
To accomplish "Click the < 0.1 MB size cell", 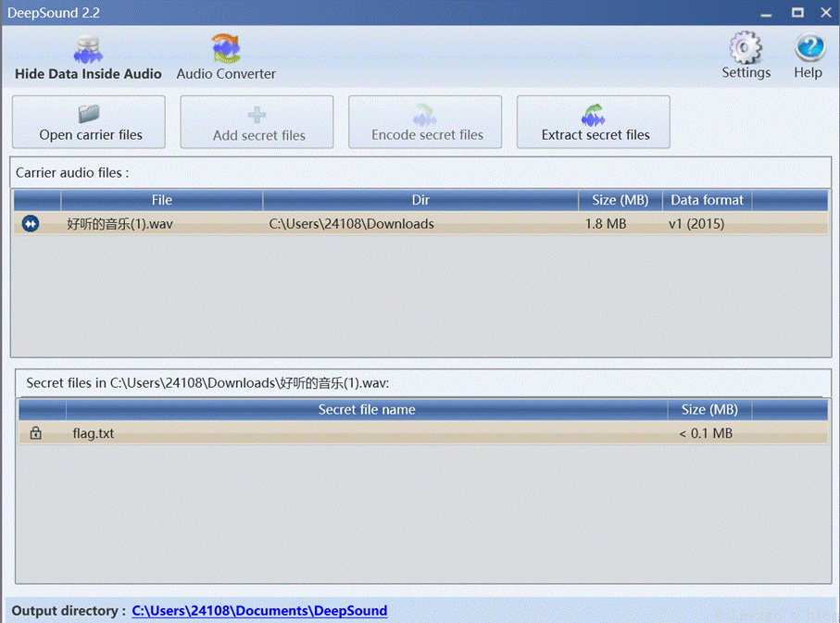I will pos(706,433).
